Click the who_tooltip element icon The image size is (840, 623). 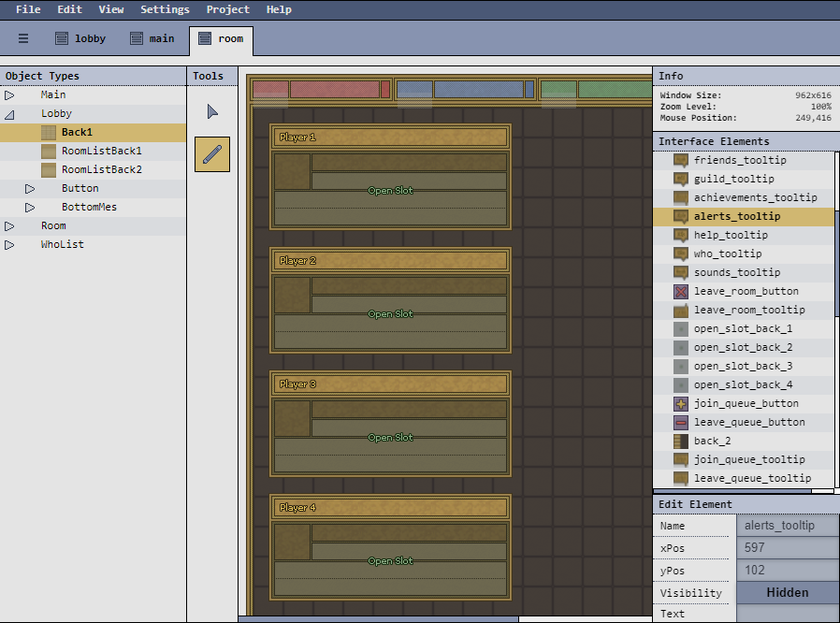[x=681, y=254]
